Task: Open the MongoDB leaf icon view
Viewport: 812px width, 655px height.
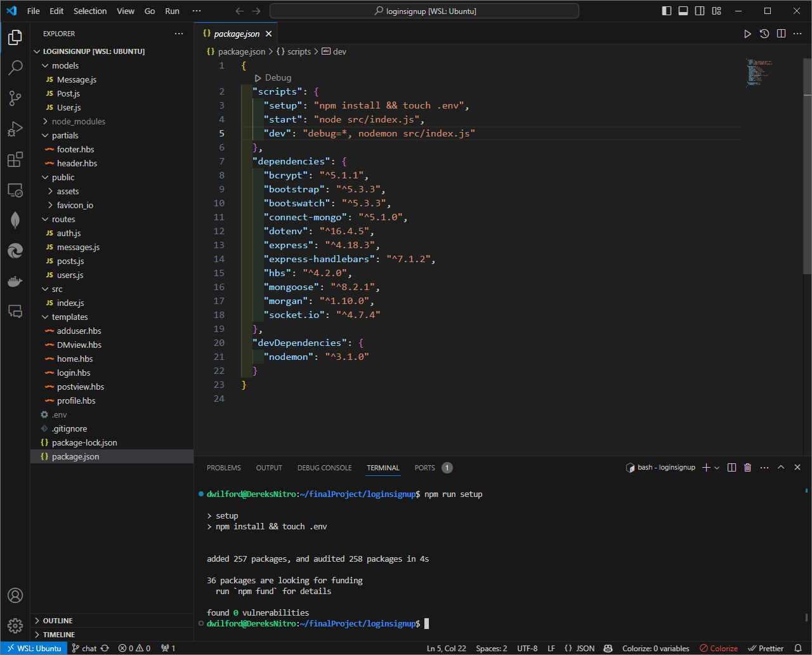Action: pyautogui.click(x=15, y=220)
